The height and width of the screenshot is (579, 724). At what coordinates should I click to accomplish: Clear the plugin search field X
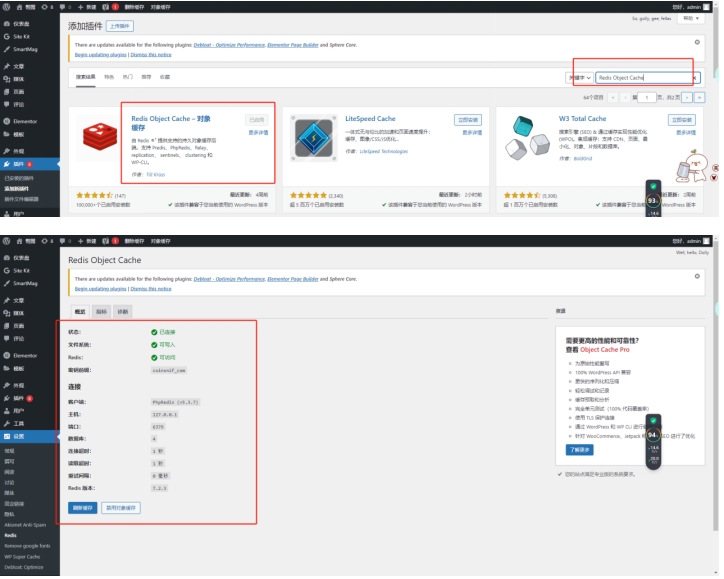[x=695, y=78]
